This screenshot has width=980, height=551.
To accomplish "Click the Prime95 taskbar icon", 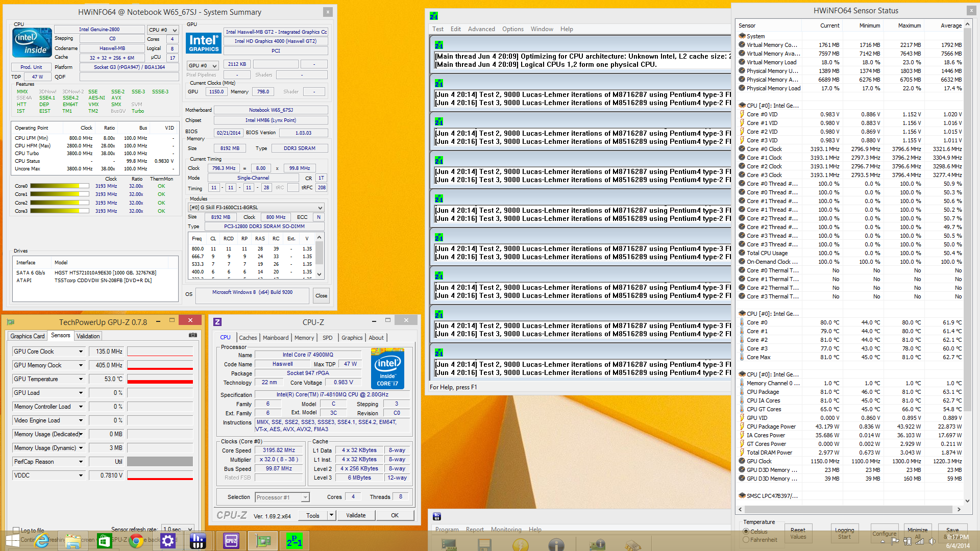I will pyautogui.click(x=295, y=541).
